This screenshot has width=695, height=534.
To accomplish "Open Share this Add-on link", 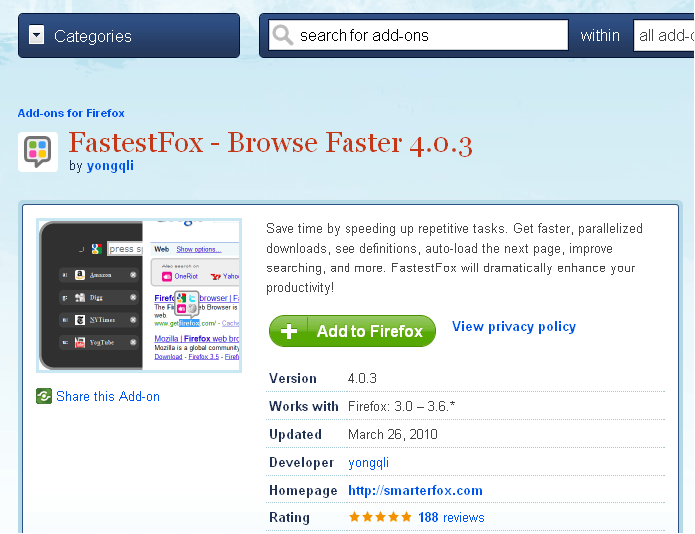I will click(108, 396).
